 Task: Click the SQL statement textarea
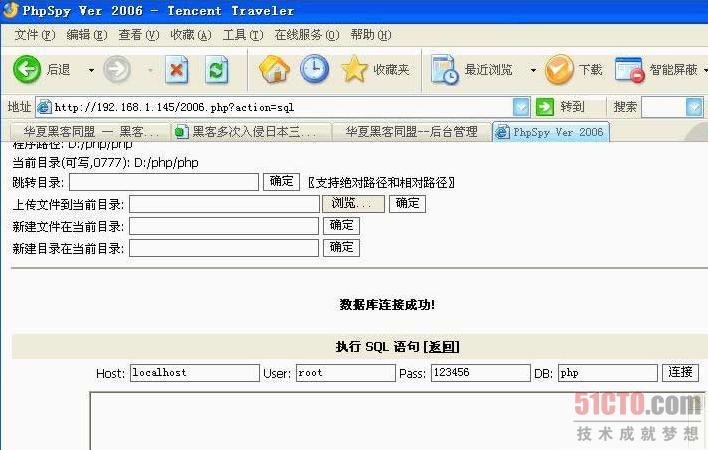coord(397,421)
